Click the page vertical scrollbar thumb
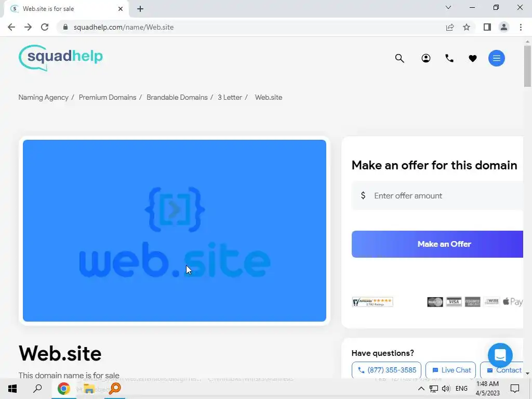Viewport: 532px width, 399px height. 527,66
